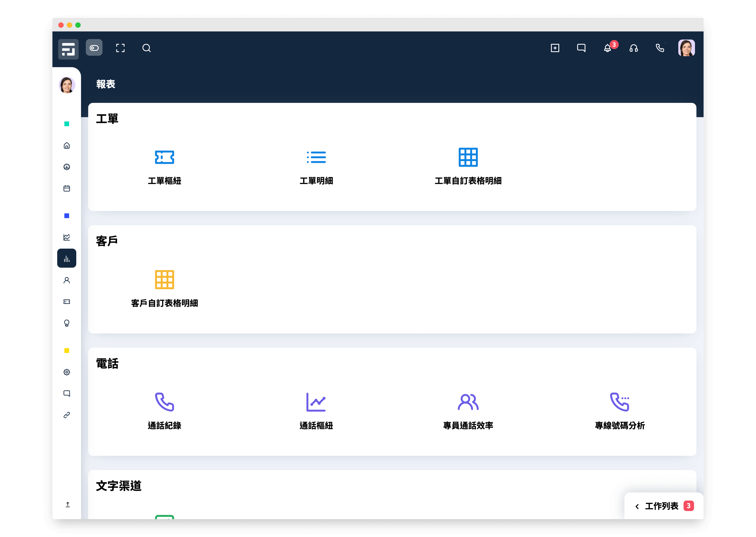Open the 客戶自訂表格明細 yellow grid icon
The width and height of the screenshot is (756, 537).
click(x=164, y=280)
